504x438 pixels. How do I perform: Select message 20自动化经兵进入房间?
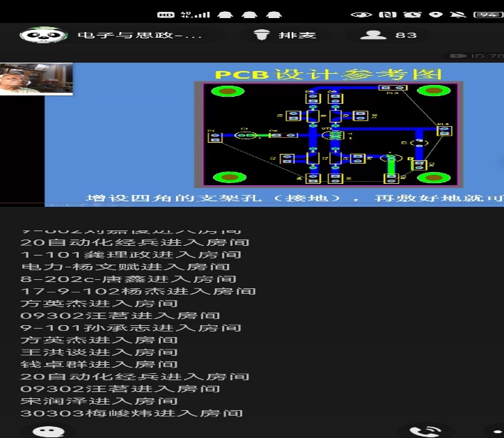135,242
